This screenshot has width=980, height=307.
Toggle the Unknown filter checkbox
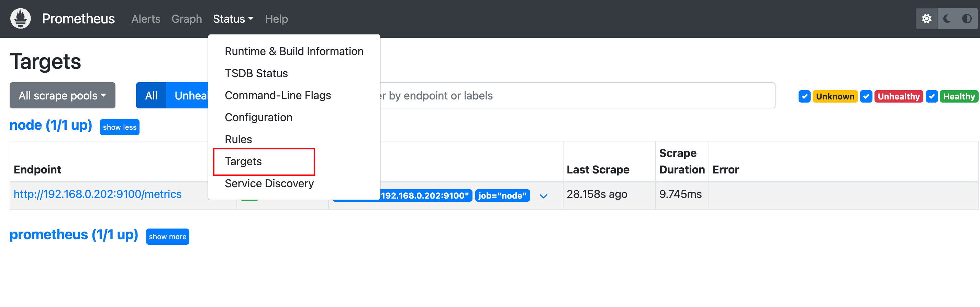(804, 96)
